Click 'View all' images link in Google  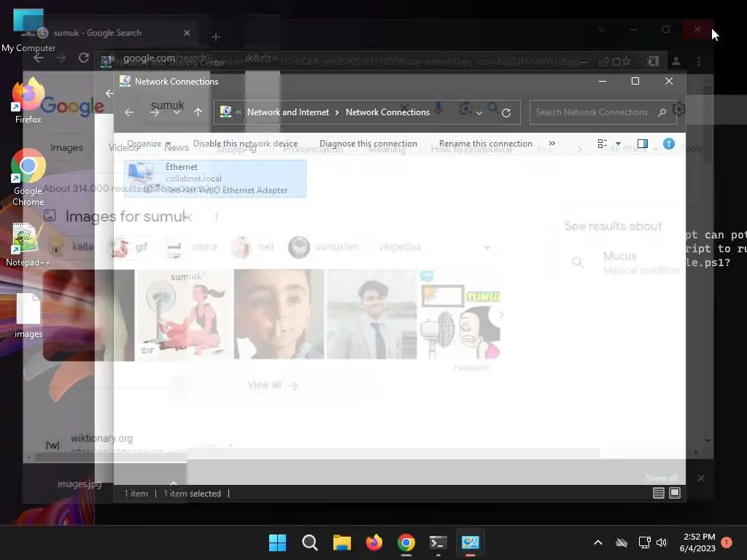(x=272, y=385)
